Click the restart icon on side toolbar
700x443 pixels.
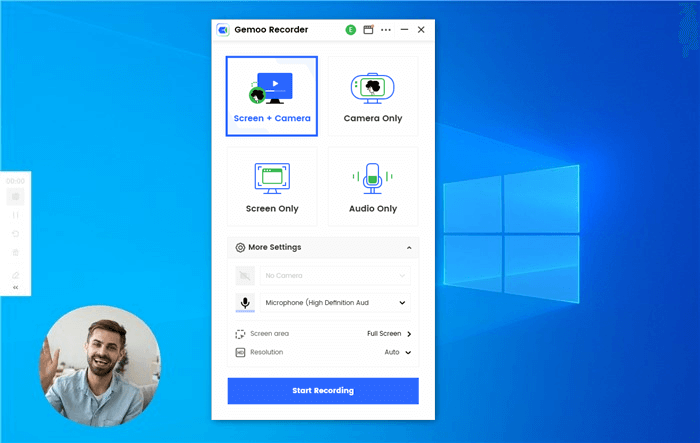point(16,234)
